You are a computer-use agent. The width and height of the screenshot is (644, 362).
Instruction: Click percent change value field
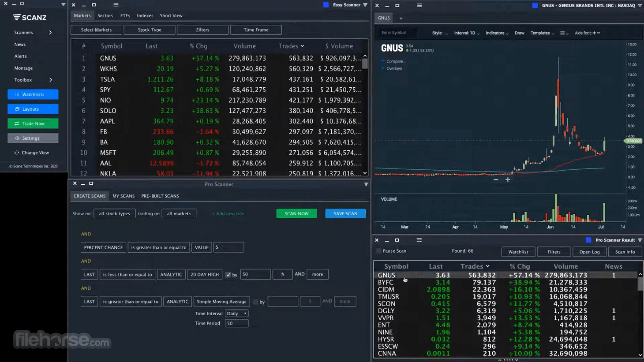click(x=228, y=247)
